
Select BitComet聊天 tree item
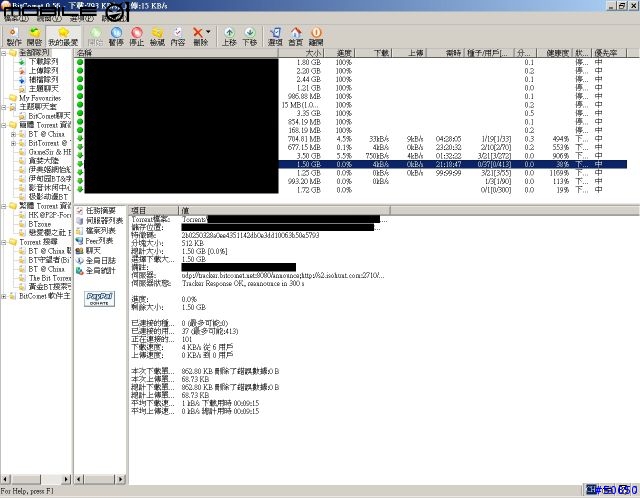pyautogui.click(x=49, y=116)
